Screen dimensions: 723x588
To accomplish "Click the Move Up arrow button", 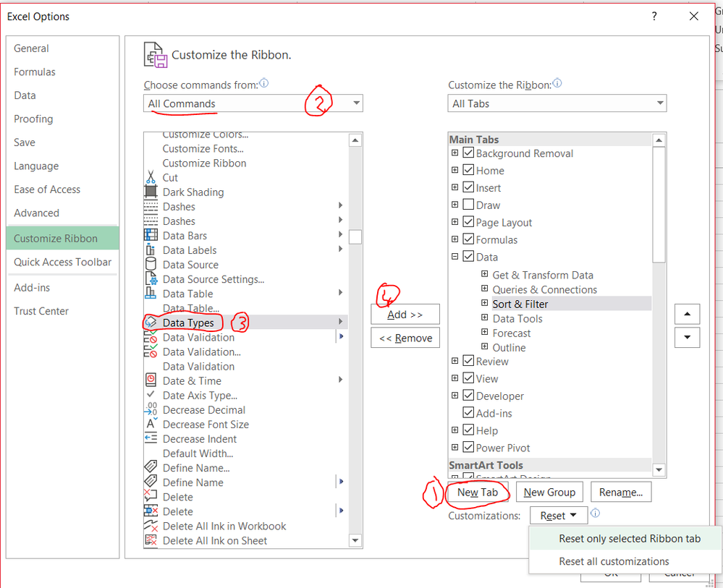I will pos(687,314).
